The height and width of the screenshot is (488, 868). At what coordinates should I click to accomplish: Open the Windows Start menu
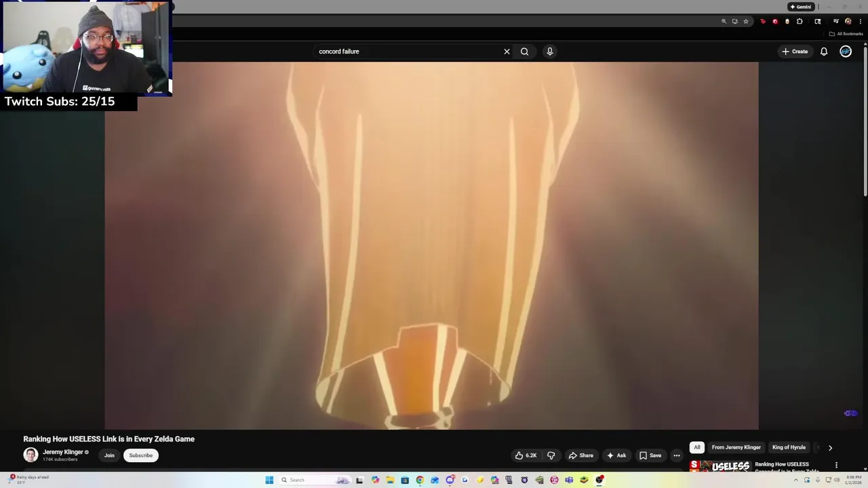click(269, 480)
